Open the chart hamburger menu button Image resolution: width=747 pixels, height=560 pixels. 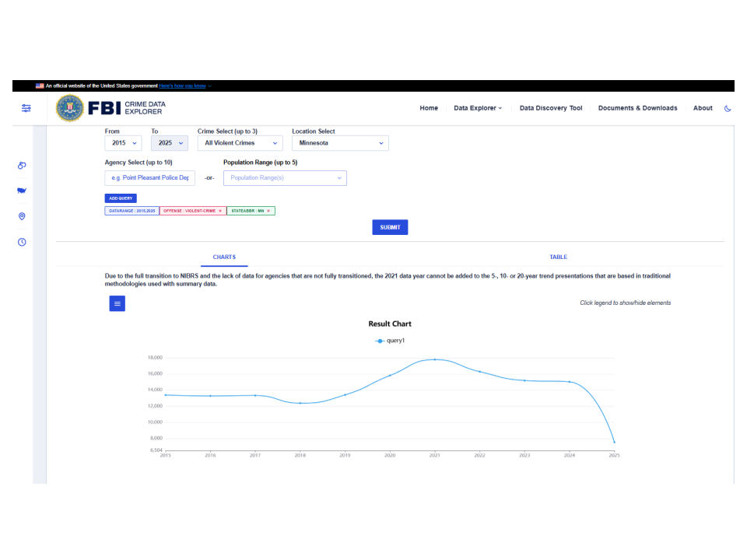pyautogui.click(x=117, y=304)
